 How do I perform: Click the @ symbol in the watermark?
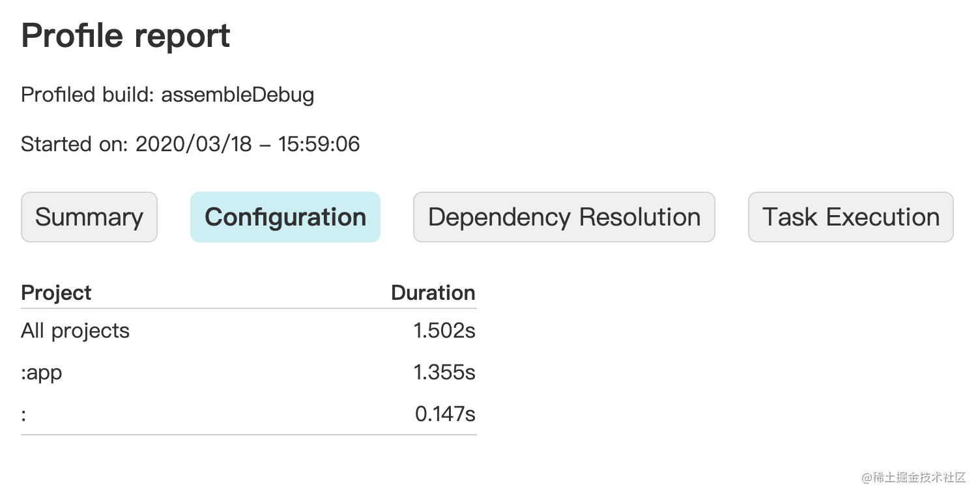867,478
